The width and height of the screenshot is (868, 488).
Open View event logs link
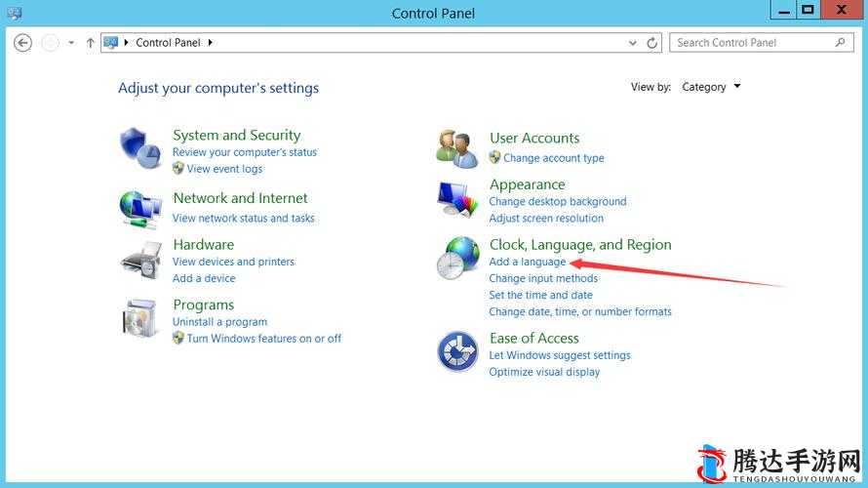click(224, 169)
